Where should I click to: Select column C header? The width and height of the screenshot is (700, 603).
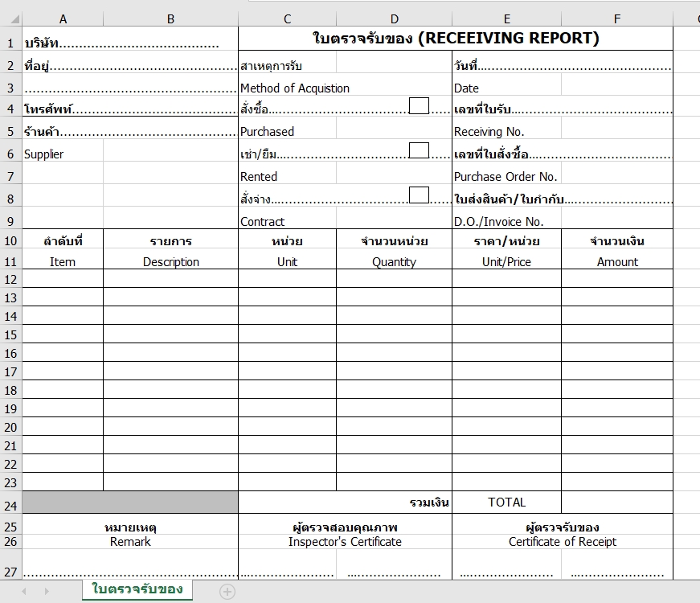click(x=287, y=19)
